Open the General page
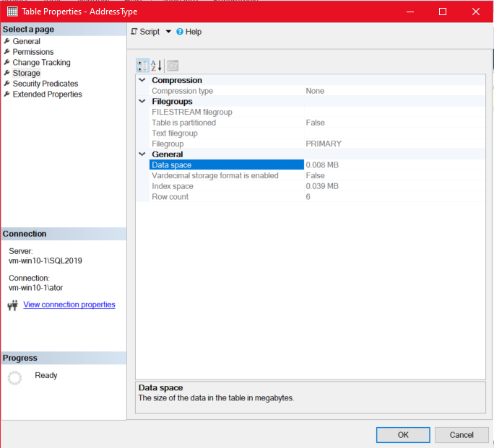Viewport: 494px width, 448px height. (x=27, y=41)
